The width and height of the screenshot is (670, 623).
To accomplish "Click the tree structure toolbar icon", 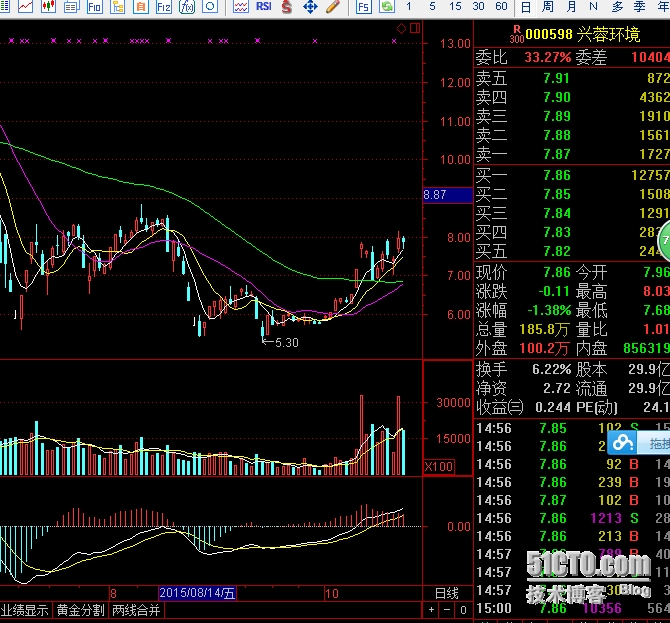I will [x=118, y=6].
